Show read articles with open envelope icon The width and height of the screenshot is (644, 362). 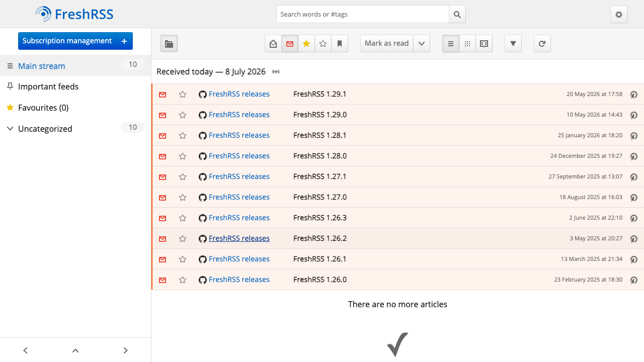273,44
